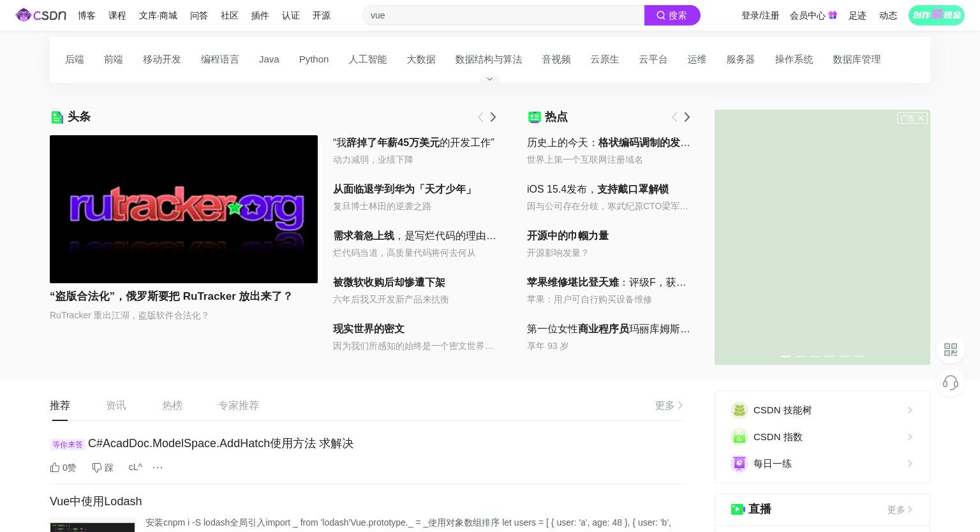Viewport: 980px width, 532px height.
Task: Open hot topic 开源中的巾帼力量
Action: pyautogui.click(x=568, y=235)
